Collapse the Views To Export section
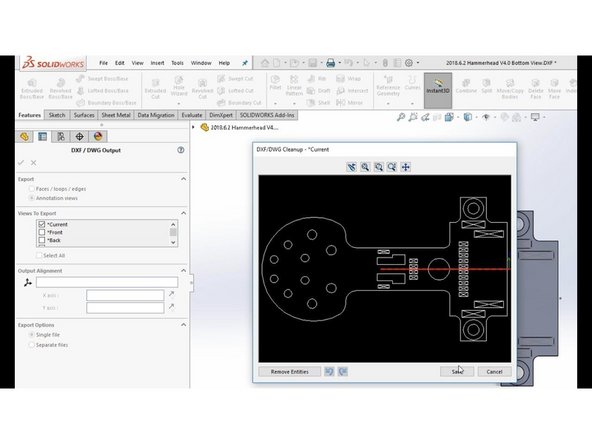Image resolution: width=592 pixels, height=444 pixels. [x=183, y=213]
